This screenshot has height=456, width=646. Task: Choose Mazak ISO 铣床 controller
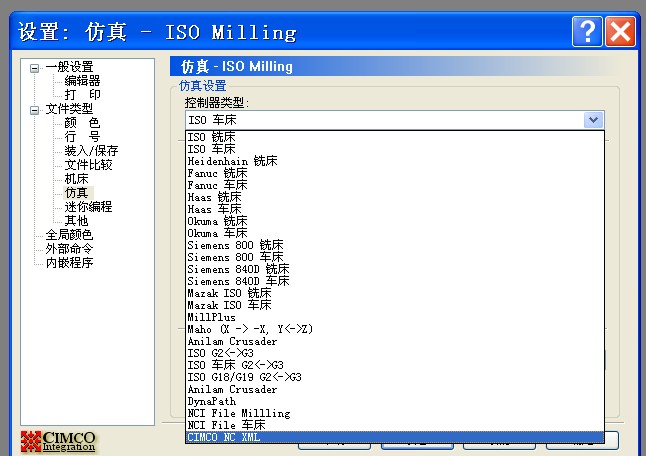point(395,293)
